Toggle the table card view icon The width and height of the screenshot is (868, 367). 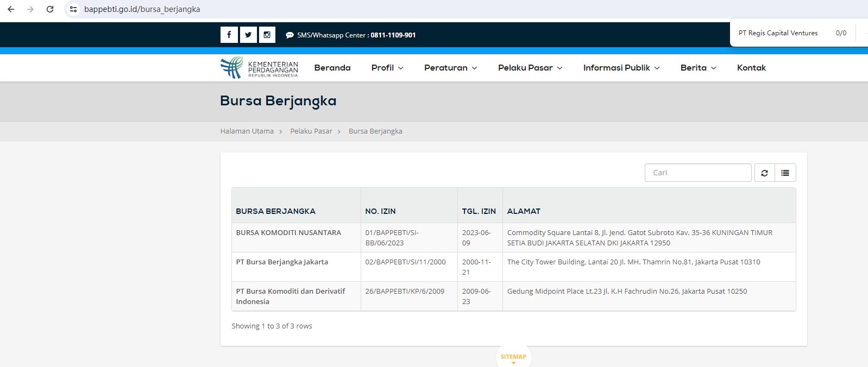click(x=785, y=173)
